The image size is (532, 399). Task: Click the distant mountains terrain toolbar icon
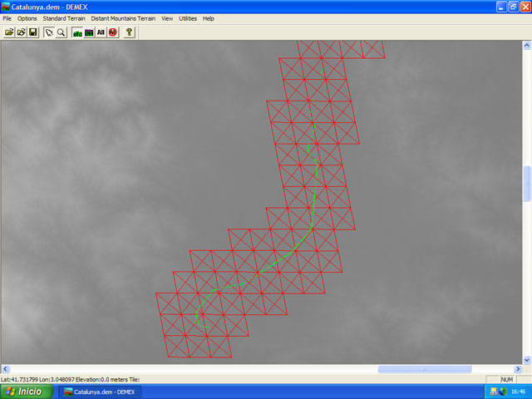pyautogui.click(x=89, y=32)
